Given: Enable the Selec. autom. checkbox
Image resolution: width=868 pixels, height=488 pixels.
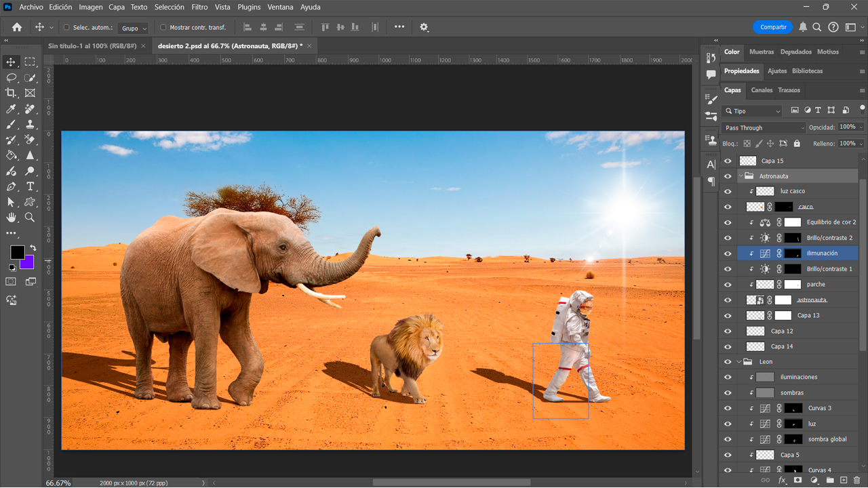Looking at the screenshot, I should tap(66, 28).
